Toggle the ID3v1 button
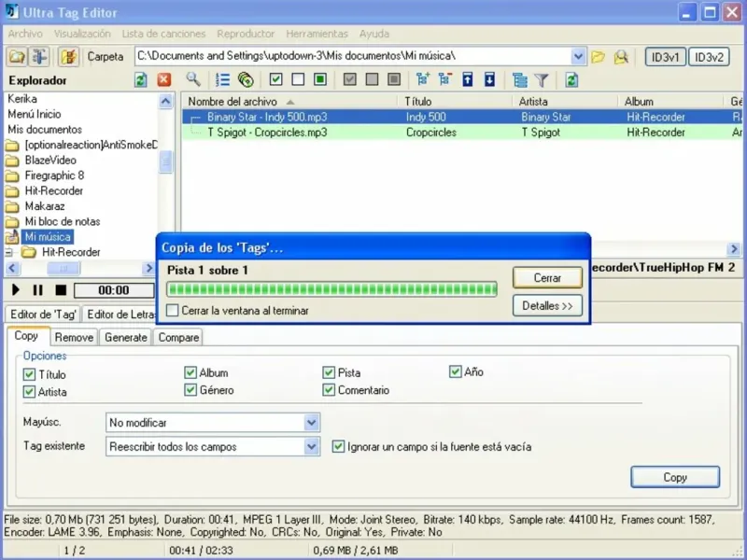This screenshot has height=560, width=747. (665, 57)
